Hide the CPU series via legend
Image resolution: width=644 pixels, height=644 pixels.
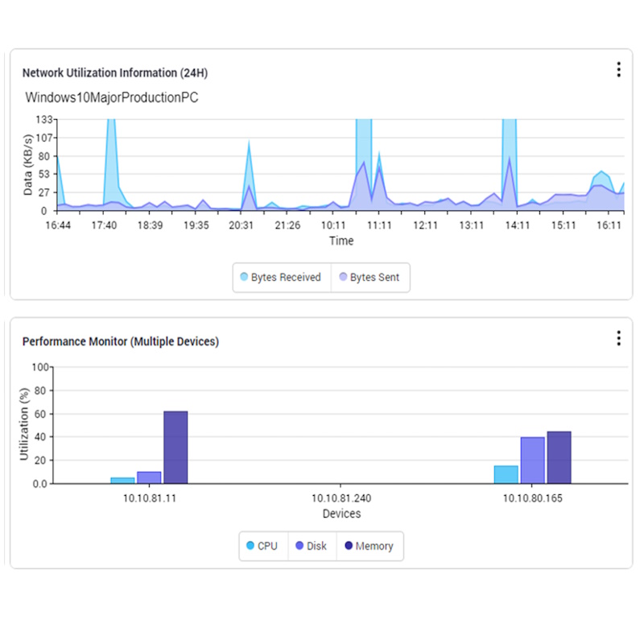[262, 546]
